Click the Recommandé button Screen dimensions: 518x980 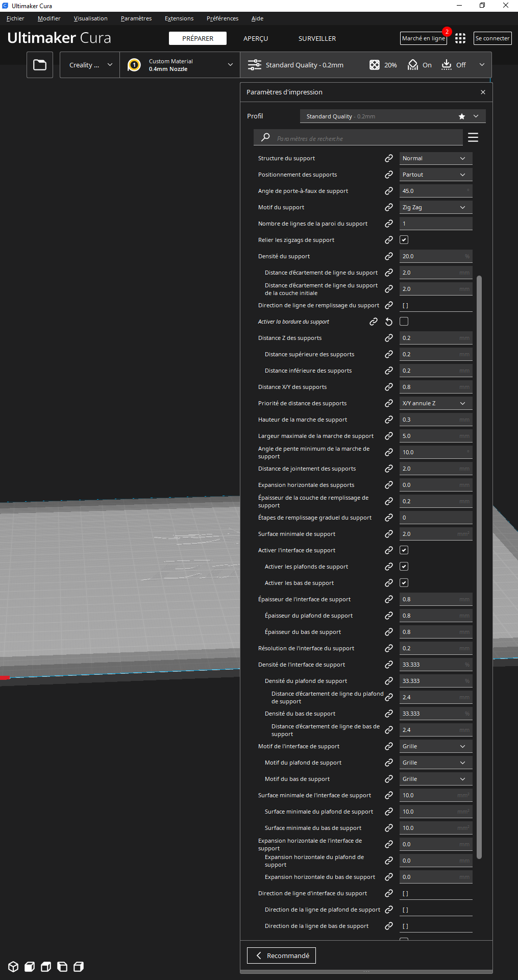click(281, 955)
